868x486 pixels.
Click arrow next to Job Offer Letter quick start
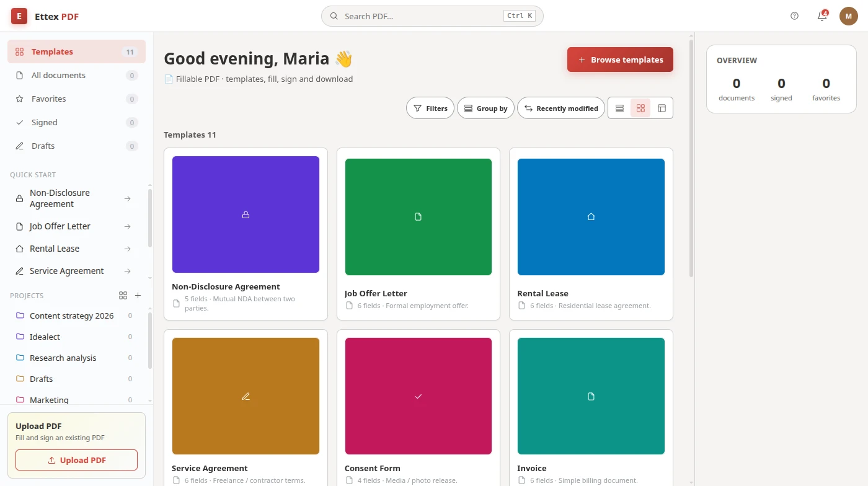127,226
